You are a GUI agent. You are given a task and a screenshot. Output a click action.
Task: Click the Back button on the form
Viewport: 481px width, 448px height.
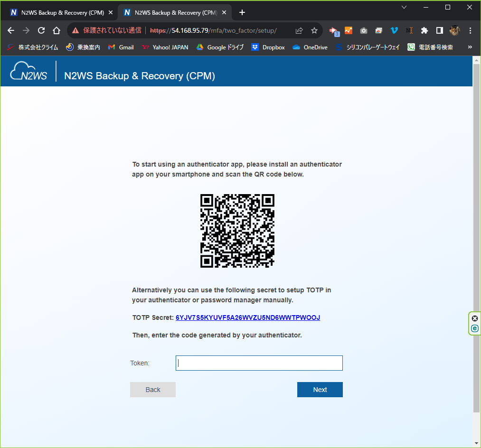pyautogui.click(x=153, y=390)
